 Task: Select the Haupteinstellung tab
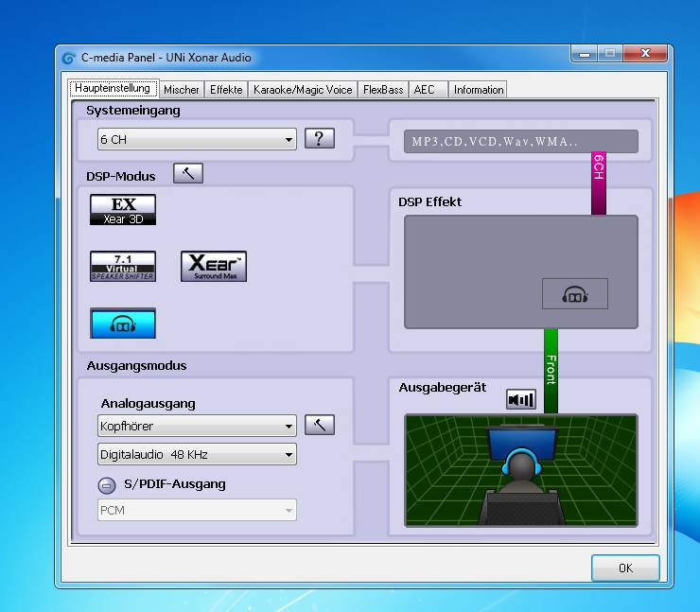113,88
